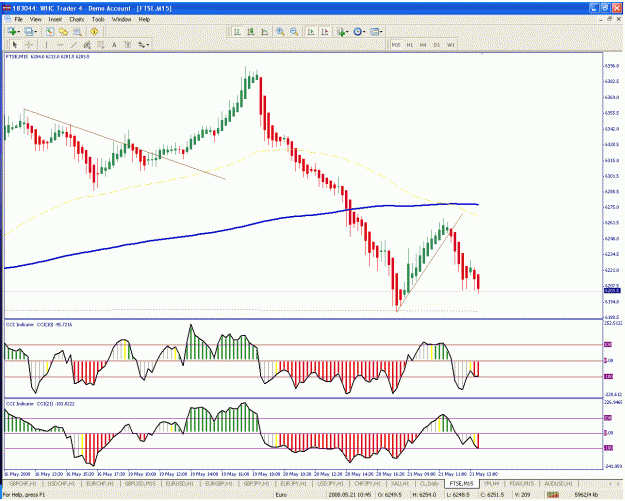Viewport: 625px width, 501px height.
Task: Switch to the GBPJPY,H1 chart tab
Action: [x=257, y=483]
